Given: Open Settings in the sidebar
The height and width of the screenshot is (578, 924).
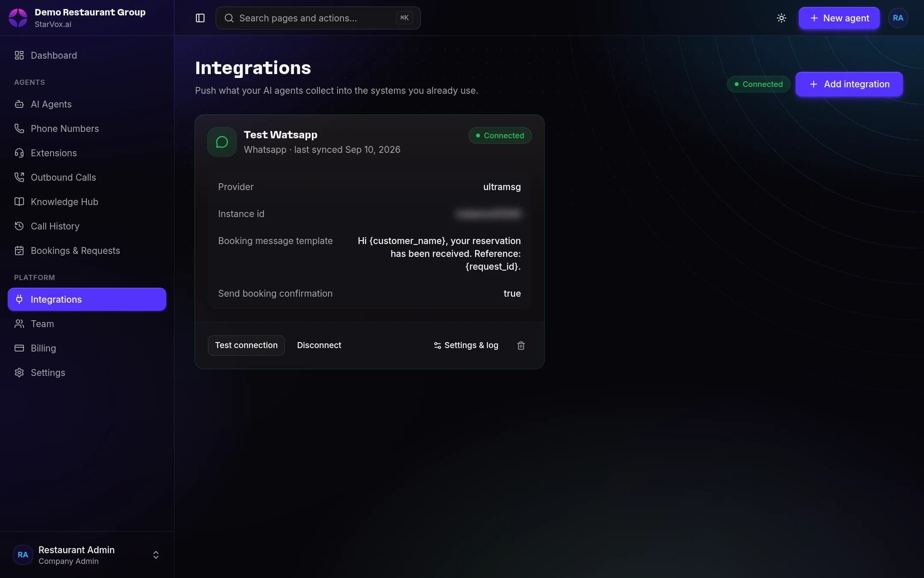Looking at the screenshot, I should click(x=87, y=372).
